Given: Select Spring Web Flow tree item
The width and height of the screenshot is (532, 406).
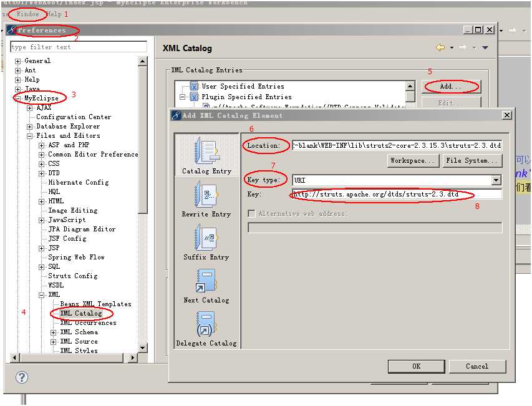Looking at the screenshot, I should click(76, 258).
